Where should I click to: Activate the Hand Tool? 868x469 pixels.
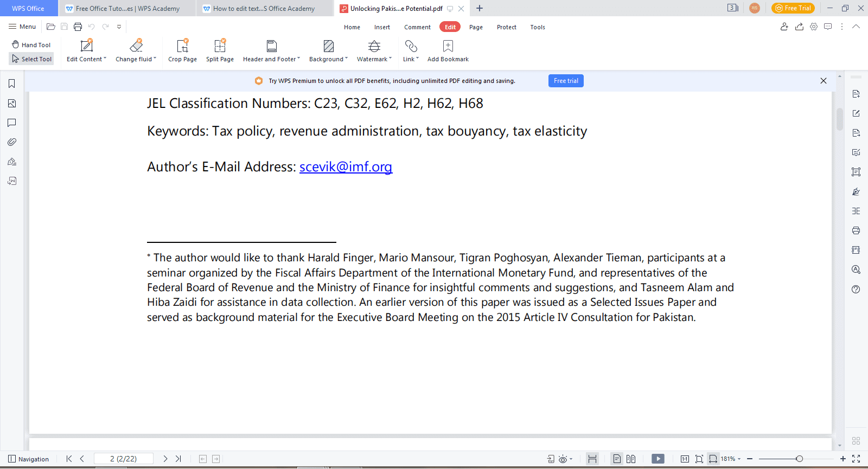[x=31, y=45]
